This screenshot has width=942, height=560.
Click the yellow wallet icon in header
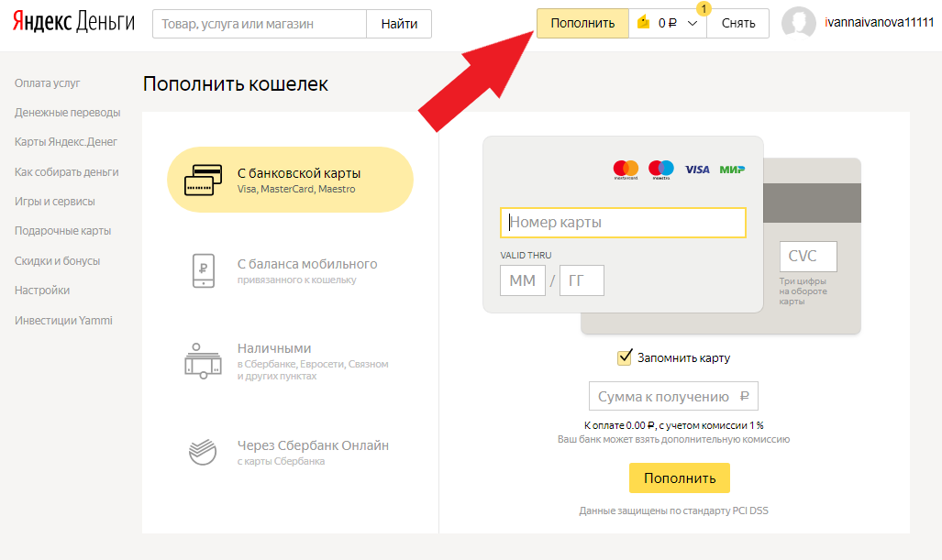click(x=644, y=24)
